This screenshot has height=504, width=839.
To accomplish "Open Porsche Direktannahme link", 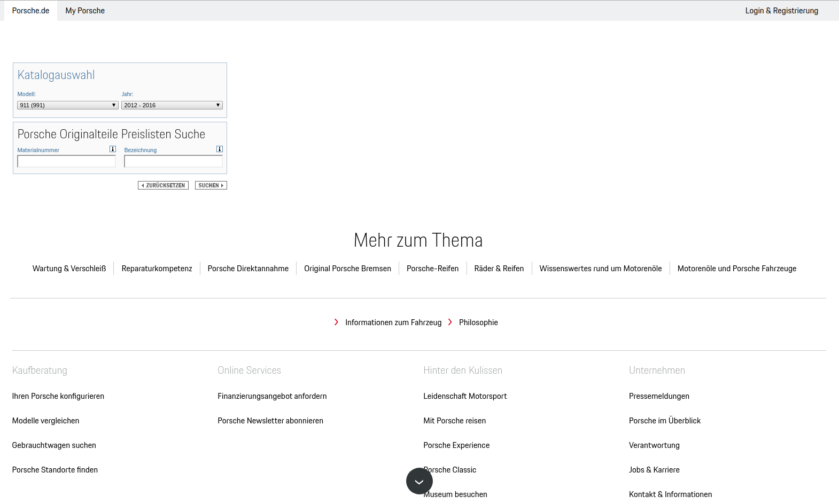I will [248, 269].
